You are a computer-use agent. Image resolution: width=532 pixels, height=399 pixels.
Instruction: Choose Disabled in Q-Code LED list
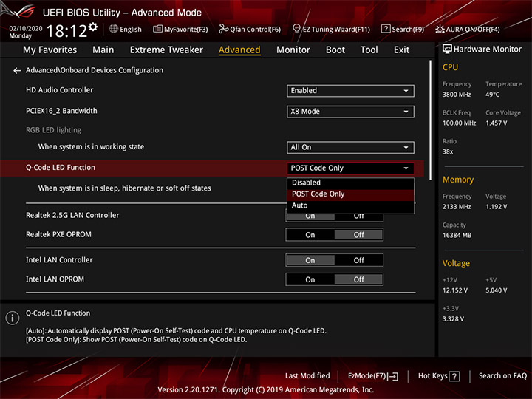(x=350, y=183)
